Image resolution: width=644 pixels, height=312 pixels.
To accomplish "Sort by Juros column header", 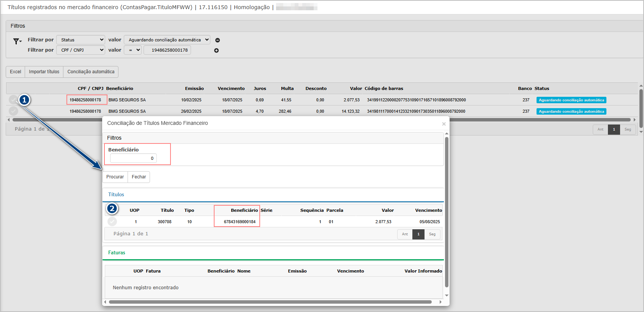I will 260,88.
